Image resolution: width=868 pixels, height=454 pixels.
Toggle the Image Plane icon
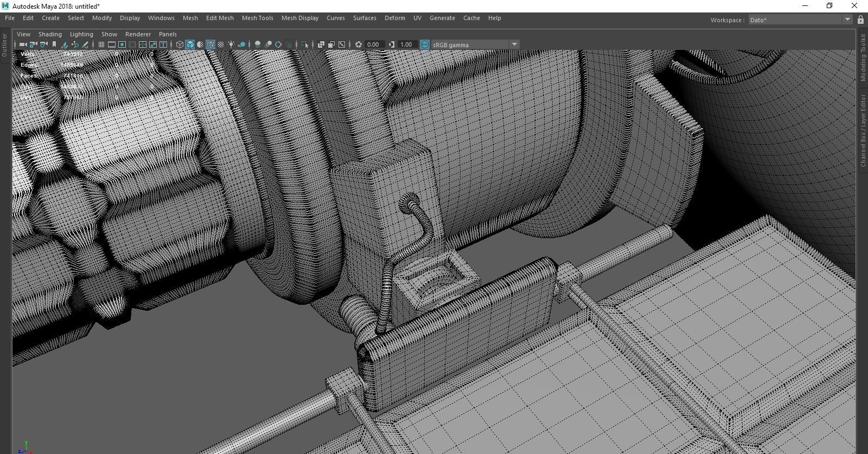coord(65,44)
